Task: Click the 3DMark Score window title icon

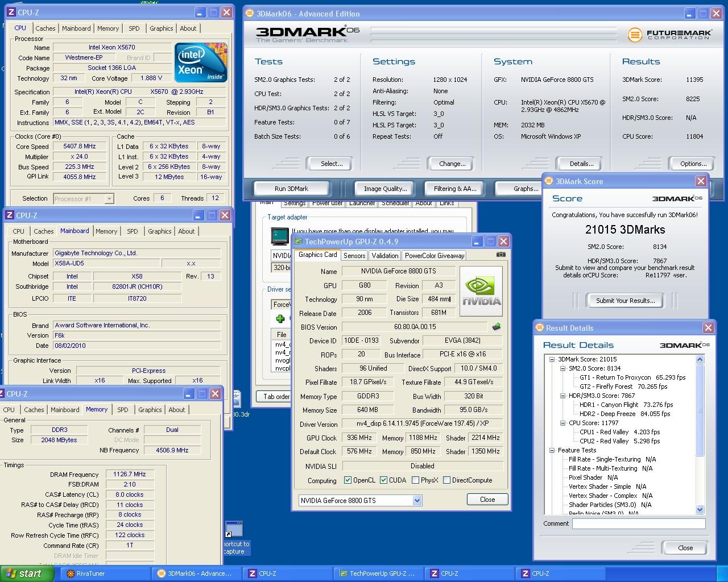Action: pos(549,181)
